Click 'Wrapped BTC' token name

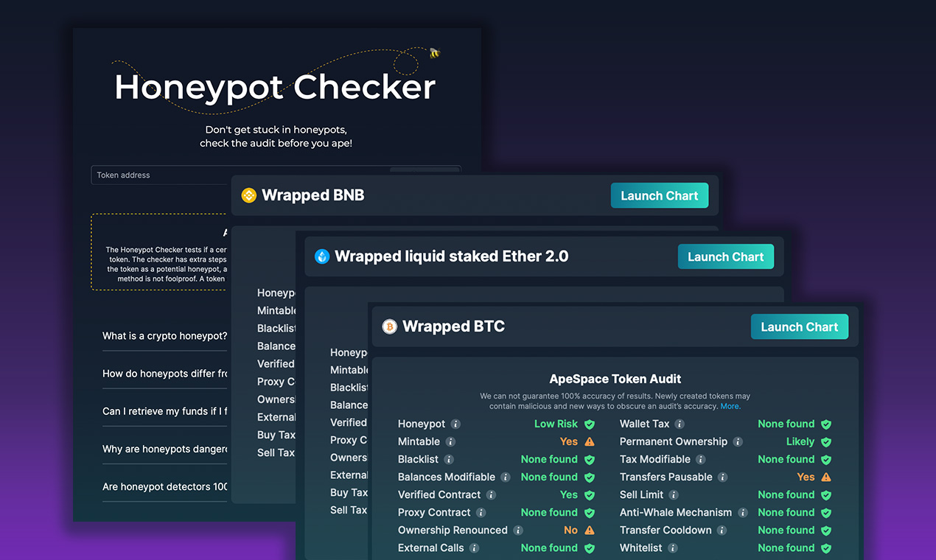(453, 326)
